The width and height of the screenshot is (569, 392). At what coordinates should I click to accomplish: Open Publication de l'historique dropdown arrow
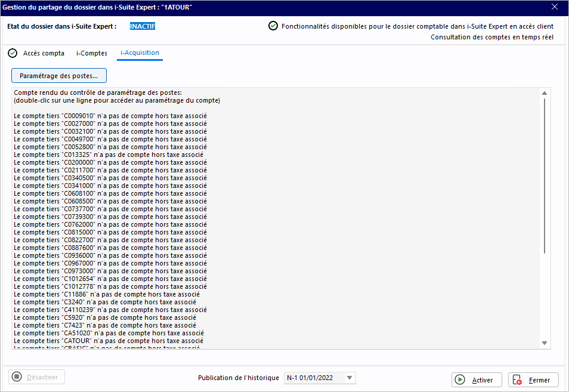349,378
